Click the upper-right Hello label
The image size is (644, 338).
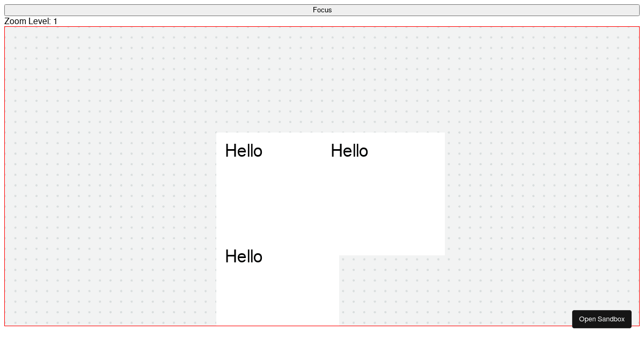[x=349, y=151]
